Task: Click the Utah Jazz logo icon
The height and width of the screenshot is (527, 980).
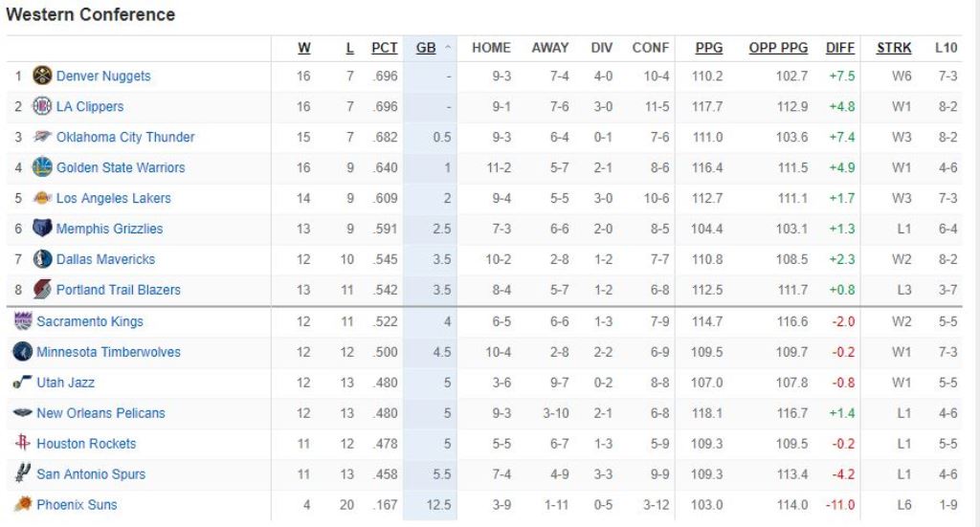Action: coord(23,383)
